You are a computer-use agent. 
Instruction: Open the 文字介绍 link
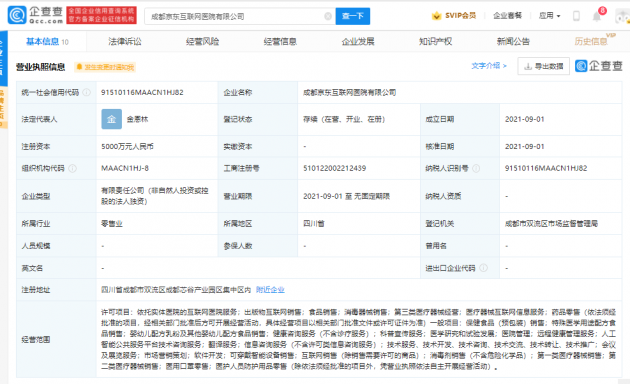(x=489, y=66)
